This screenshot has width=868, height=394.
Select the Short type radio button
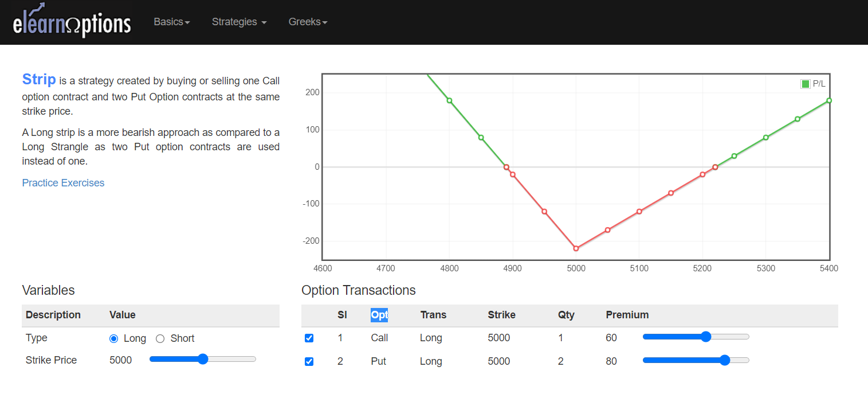[x=160, y=338]
